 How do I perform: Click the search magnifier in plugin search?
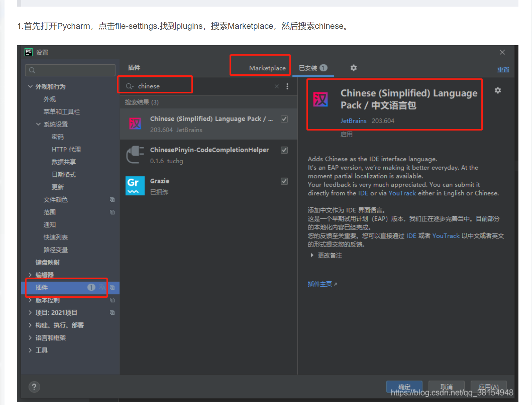tap(129, 86)
